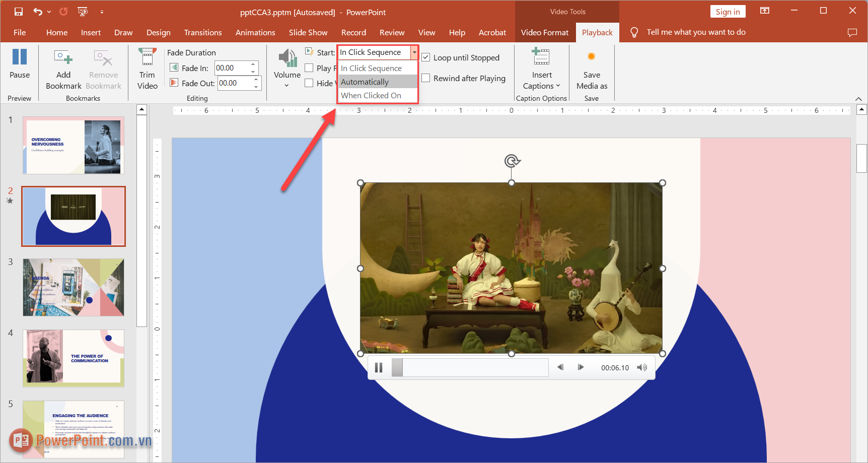Image resolution: width=868 pixels, height=463 pixels.
Task: Open the comments icon at ribbon right
Action: coord(852,32)
